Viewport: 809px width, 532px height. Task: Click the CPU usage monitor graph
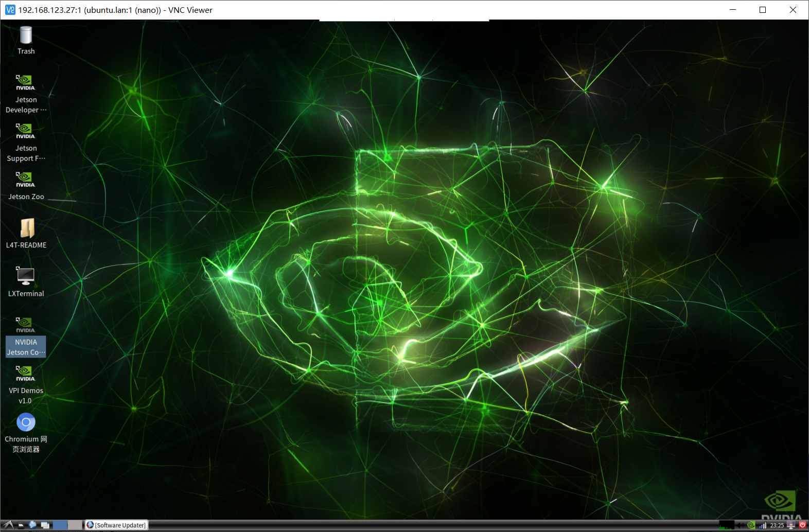727,525
